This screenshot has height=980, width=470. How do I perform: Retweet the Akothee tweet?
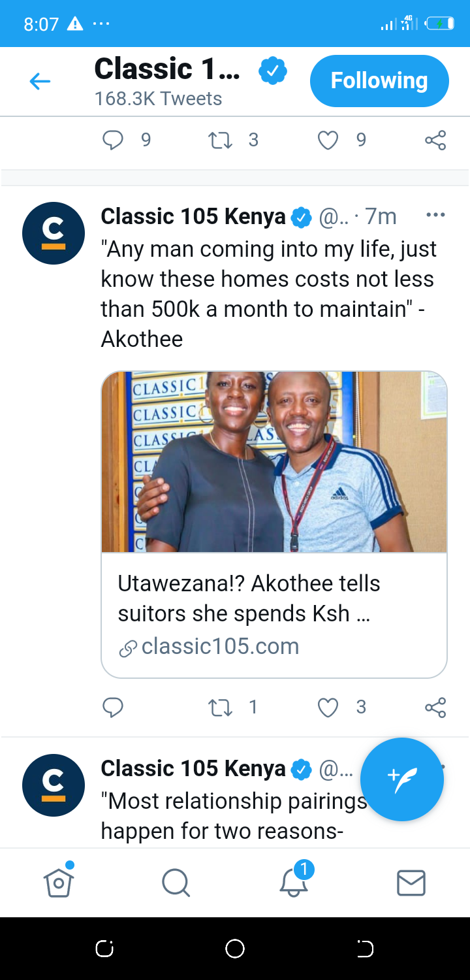pos(220,707)
